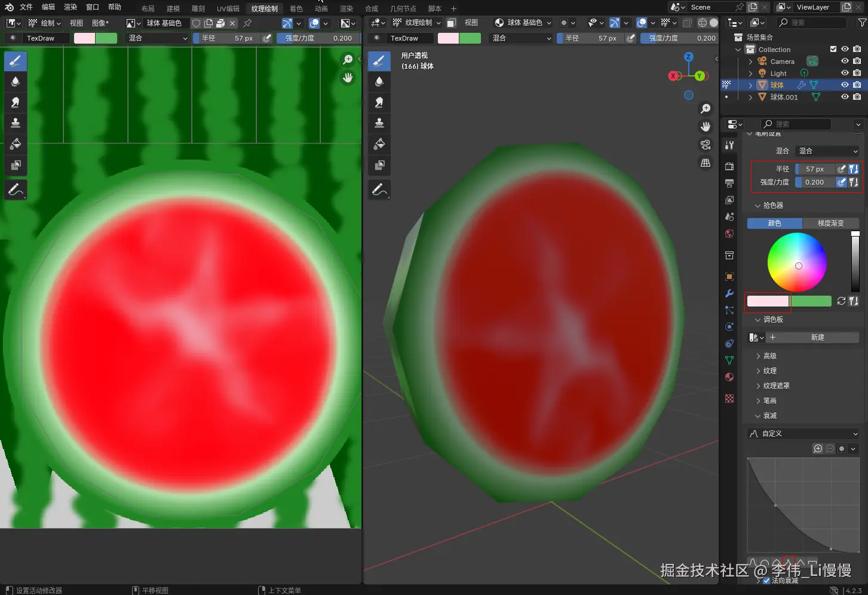Select the Clone tool in 3D viewport toolbar
The width and height of the screenshot is (868, 595).
pyautogui.click(x=379, y=123)
